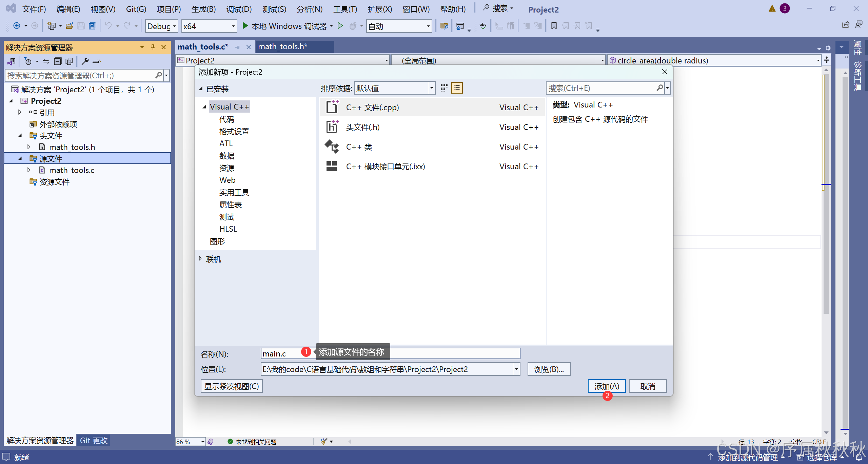Click the Save All toolbar icon

92,26
